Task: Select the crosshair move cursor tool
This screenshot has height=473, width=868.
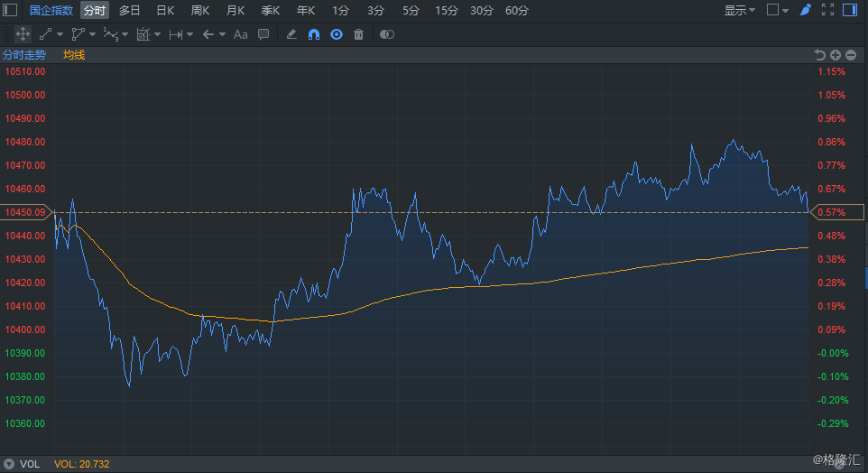Action: click(x=23, y=34)
